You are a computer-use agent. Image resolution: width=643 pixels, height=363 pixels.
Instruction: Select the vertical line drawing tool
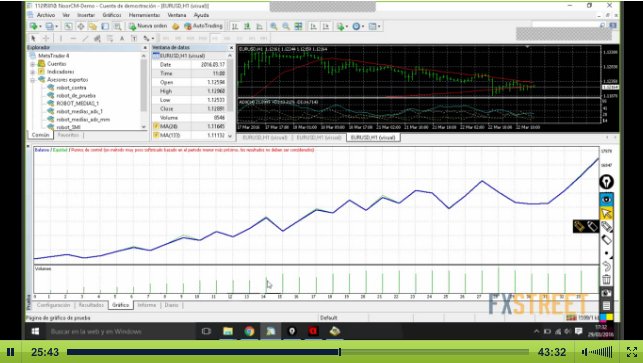click(61, 38)
